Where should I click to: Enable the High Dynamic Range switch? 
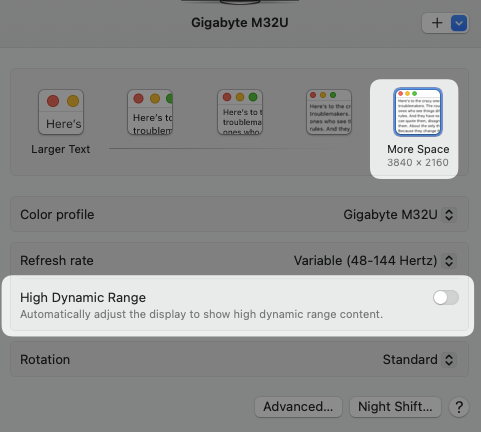[446, 297]
